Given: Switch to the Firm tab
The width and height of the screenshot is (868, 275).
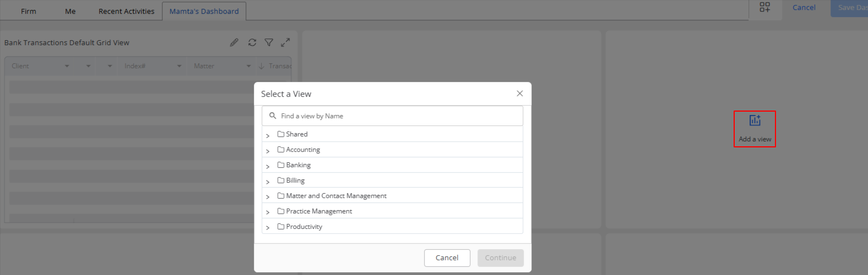Looking at the screenshot, I should pos(29,11).
